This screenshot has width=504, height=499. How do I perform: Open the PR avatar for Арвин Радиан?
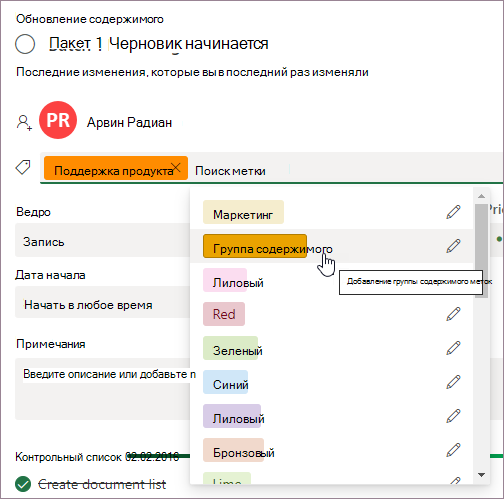tap(58, 120)
